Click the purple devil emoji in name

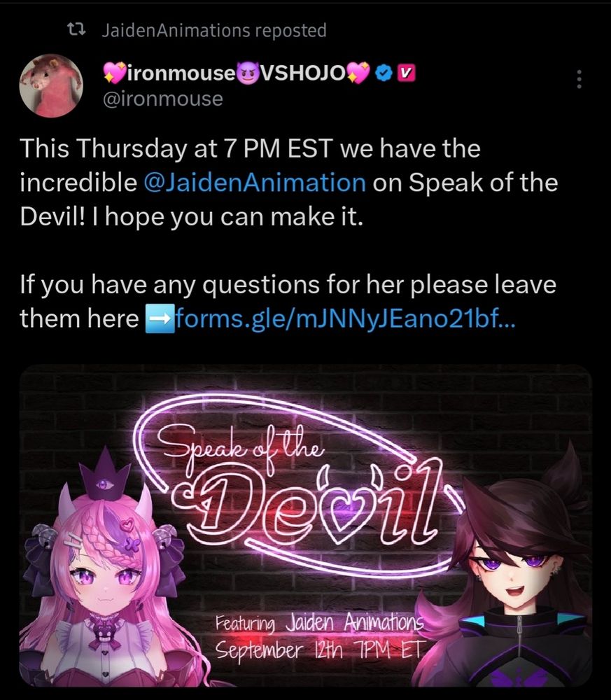coord(247,73)
